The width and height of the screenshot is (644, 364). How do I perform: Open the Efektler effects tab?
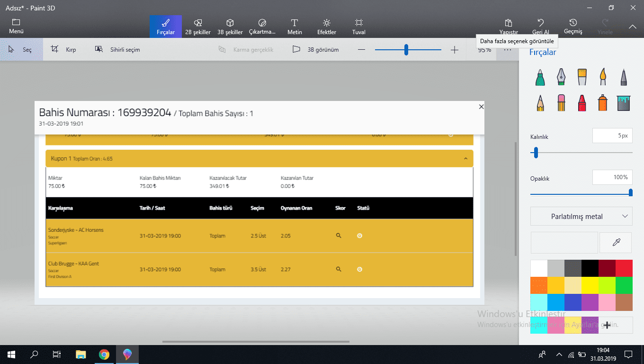coord(327,27)
